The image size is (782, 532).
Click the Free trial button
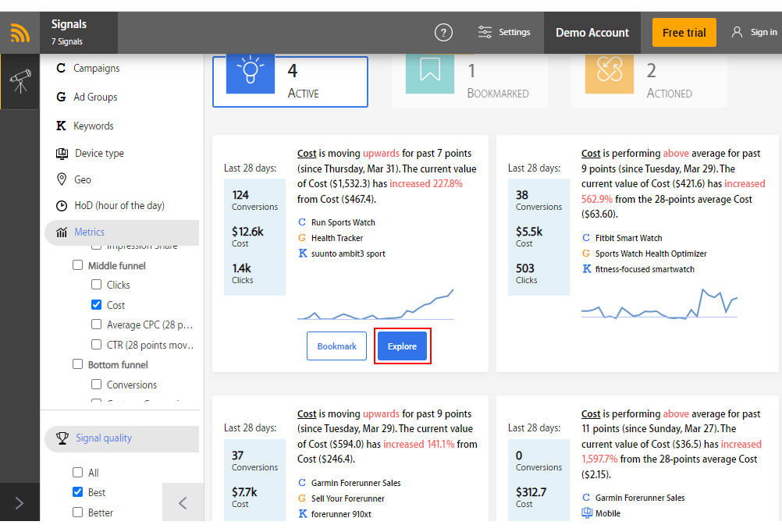pyautogui.click(x=684, y=33)
